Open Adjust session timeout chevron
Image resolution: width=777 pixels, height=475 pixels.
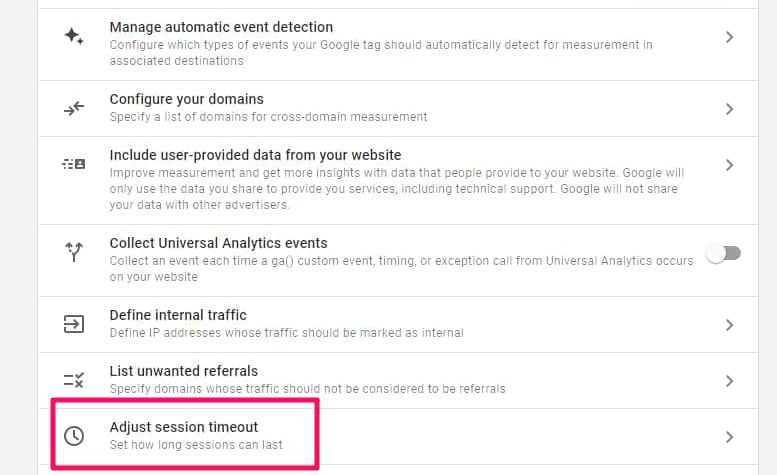730,436
